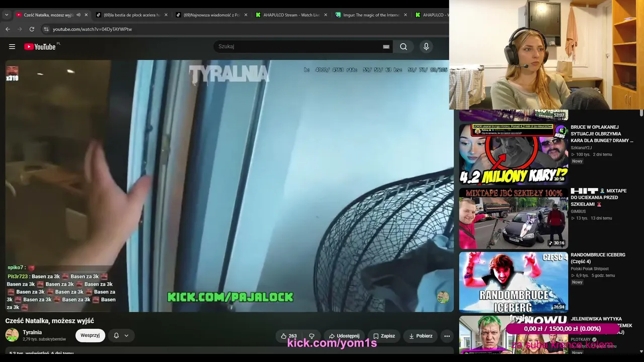Open 'RANDOMBRUCE ICEBERG (Część 4)' video title
The height and width of the screenshot is (362, 644).
click(x=598, y=258)
